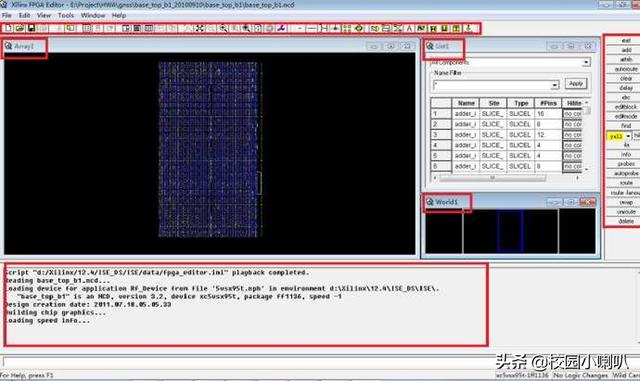Select the yellow color swatch
This screenshot has width=640, height=381.
tap(616, 136)
